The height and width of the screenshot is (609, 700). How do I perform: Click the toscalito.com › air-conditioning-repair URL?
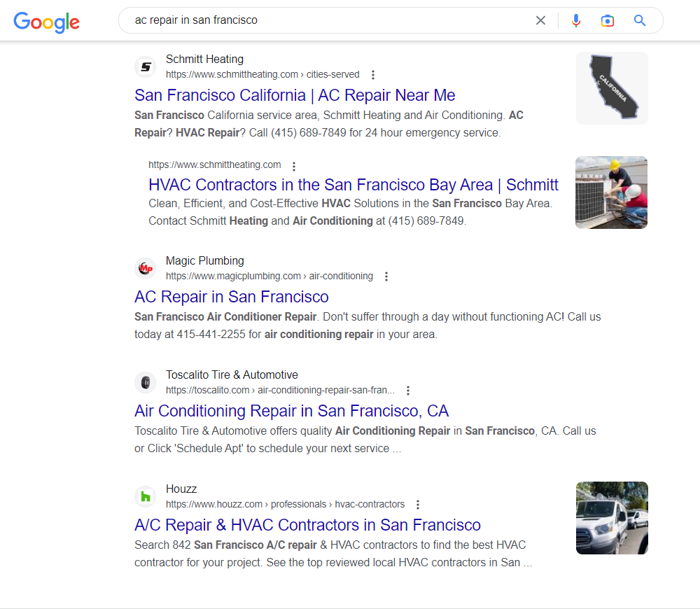[x=280, y=390]
